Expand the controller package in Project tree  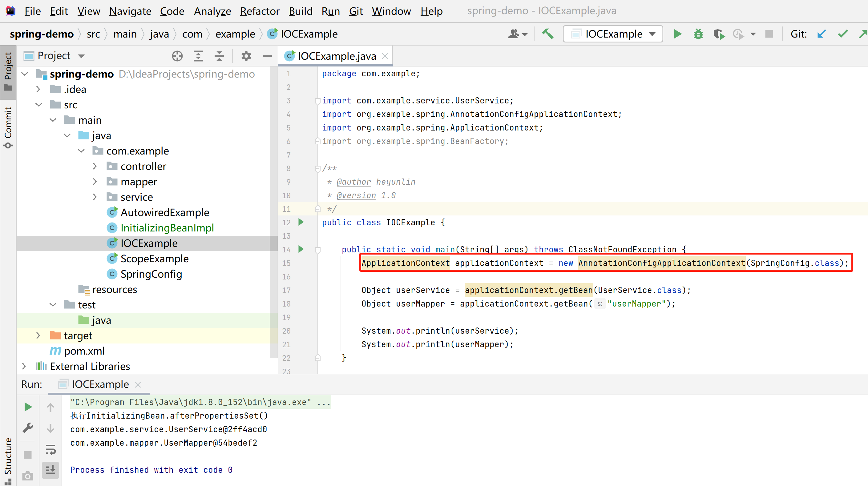[x=95, y=166]
